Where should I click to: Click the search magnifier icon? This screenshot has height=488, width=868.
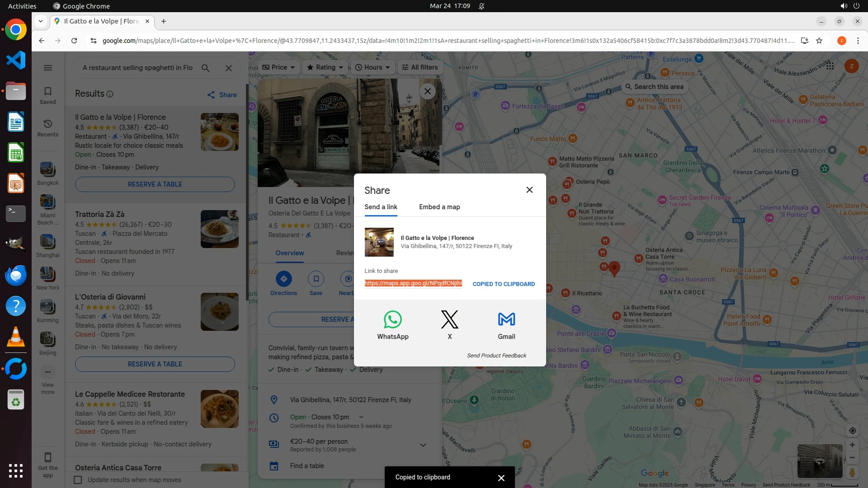[205, 68]
